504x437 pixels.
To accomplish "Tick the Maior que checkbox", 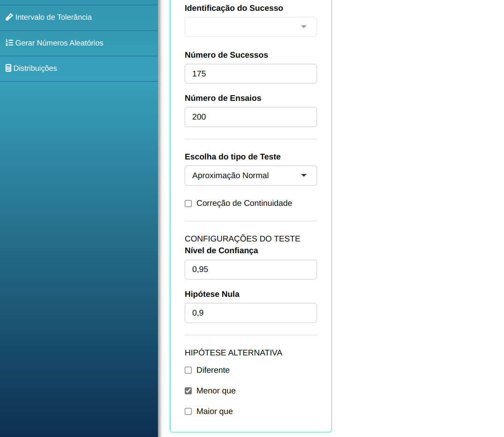I will 188,412.
